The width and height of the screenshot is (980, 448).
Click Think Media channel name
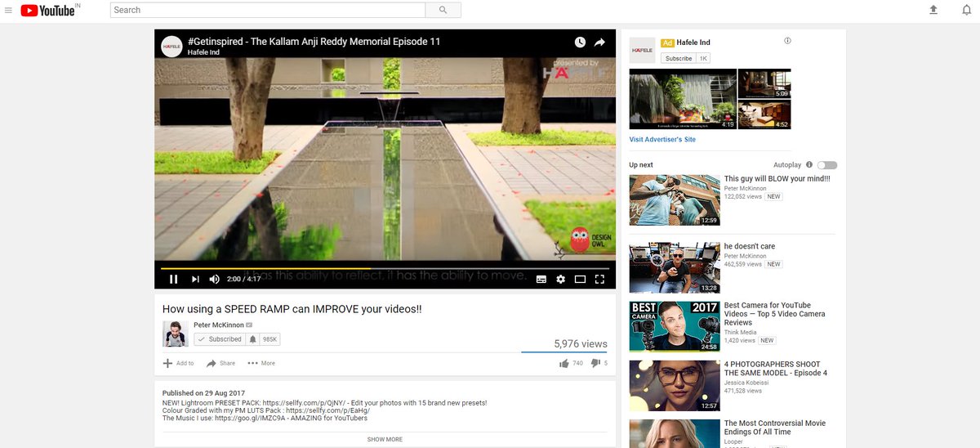coord(740,333)
